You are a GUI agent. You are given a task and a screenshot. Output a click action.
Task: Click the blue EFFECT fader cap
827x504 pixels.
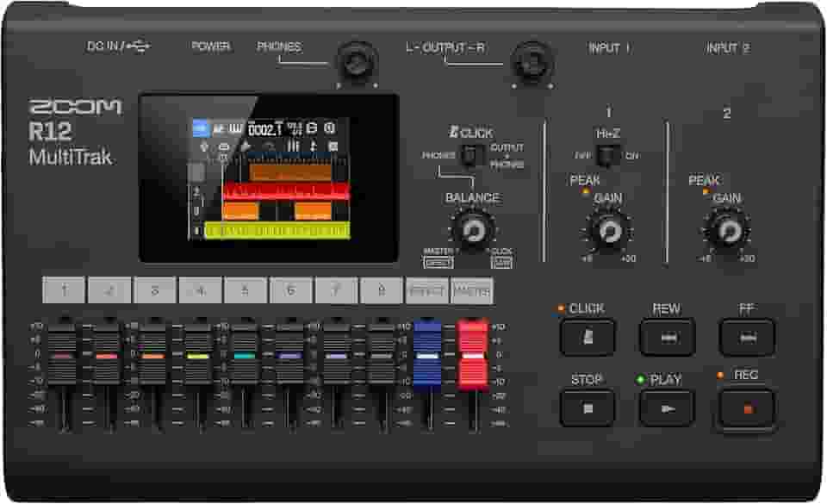(x=427, y=353)
